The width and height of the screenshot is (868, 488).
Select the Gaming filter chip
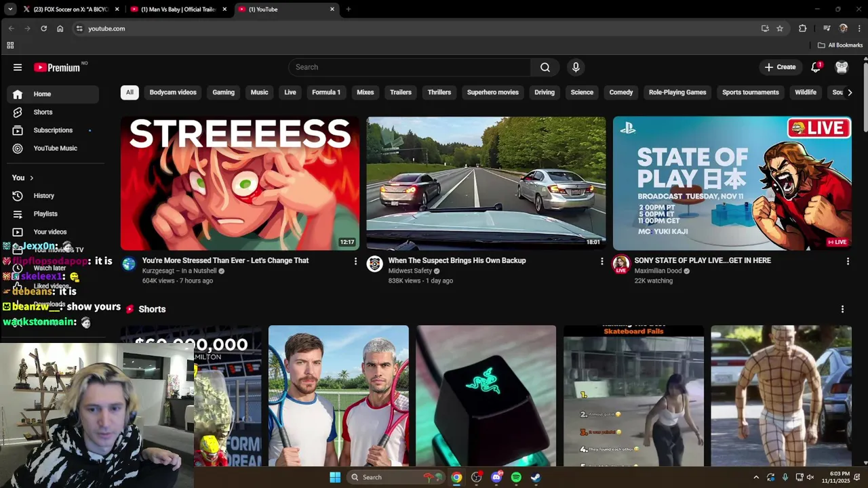point(223,92)
